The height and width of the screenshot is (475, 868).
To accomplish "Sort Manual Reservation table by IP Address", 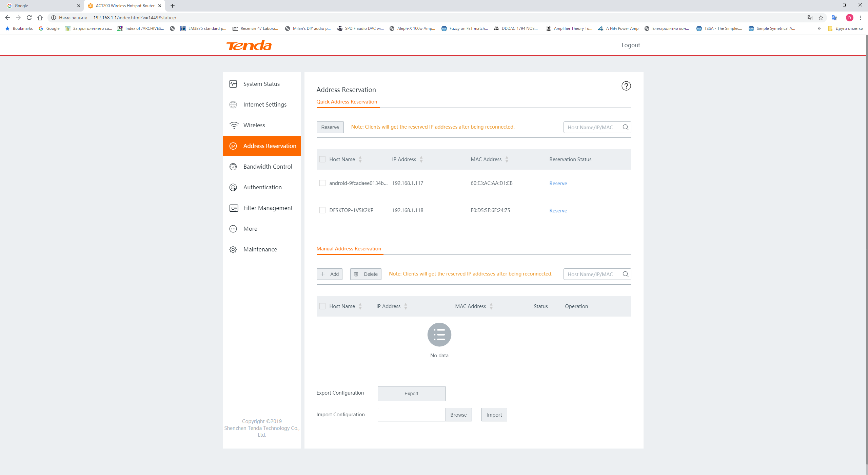I will (x=406, y=306).
